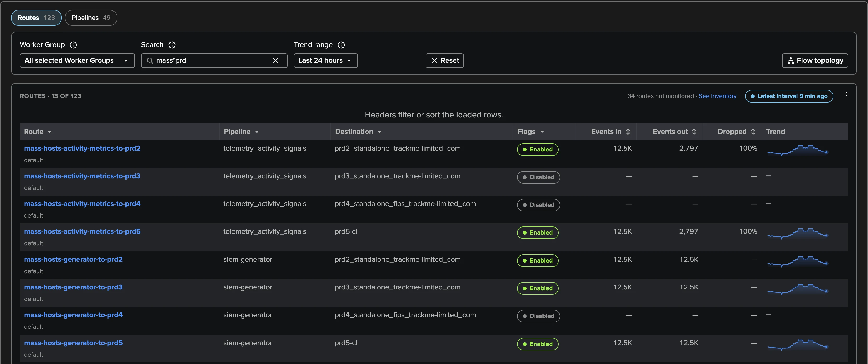Click Disabled flag on mass-hosts-activity-metrics-to-prd3 row
This screenshot has height=364, width=868.
(539, 177)
